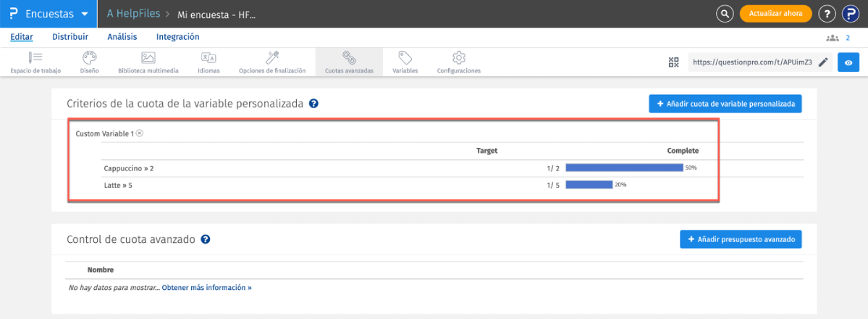Click the QuestionPro P logo icon
The height and width of the screenshot is (319, 868).
point(14,14)
